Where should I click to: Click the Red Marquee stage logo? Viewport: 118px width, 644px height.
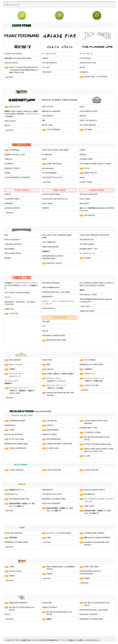pos(22,145)
